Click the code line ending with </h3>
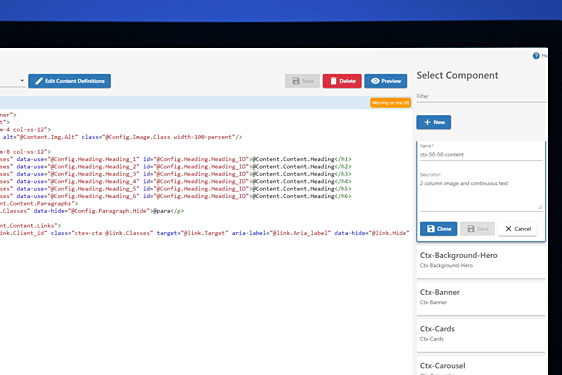The height and width of the screenshot is (375, 562). click(176, 174)
